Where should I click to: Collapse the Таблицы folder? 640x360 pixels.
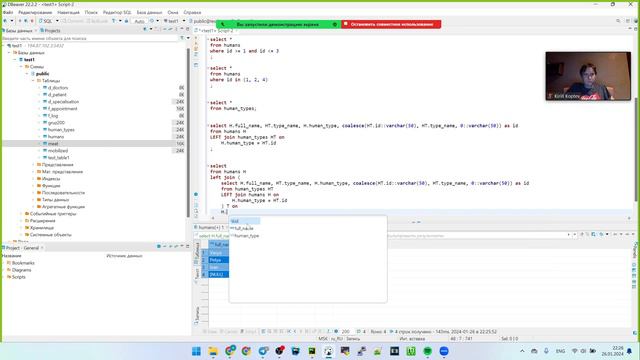33,81
